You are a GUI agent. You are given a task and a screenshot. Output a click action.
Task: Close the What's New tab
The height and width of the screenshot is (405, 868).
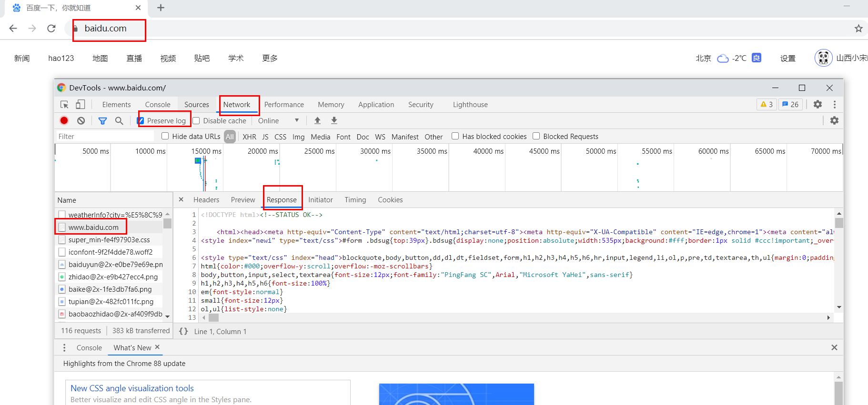coord(157,347)
